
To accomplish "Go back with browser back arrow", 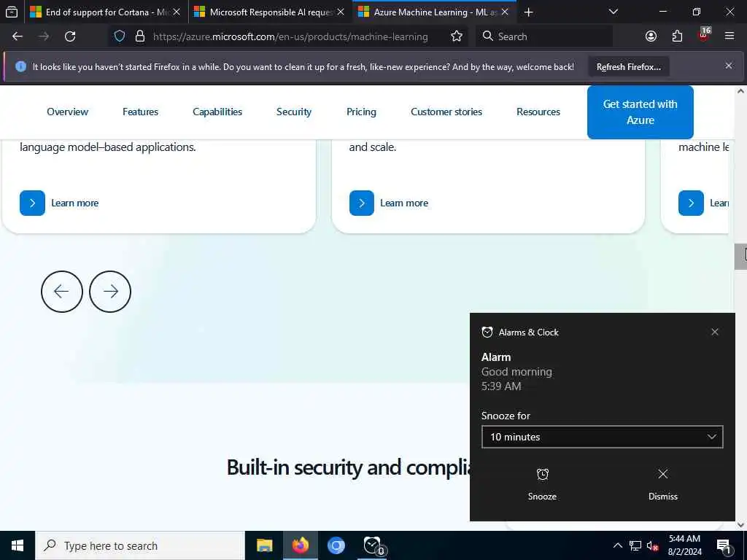I will click(x=18, y=36).
